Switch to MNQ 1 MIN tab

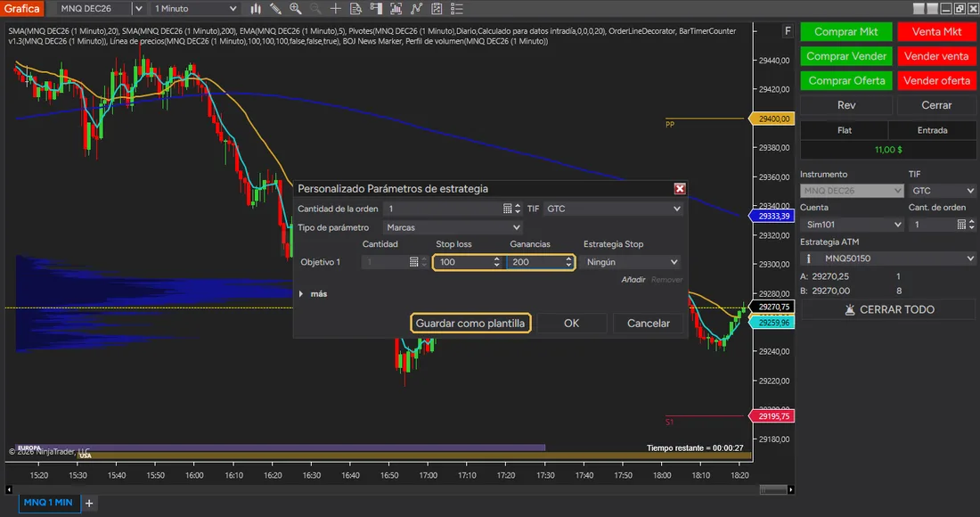point(49,503)
